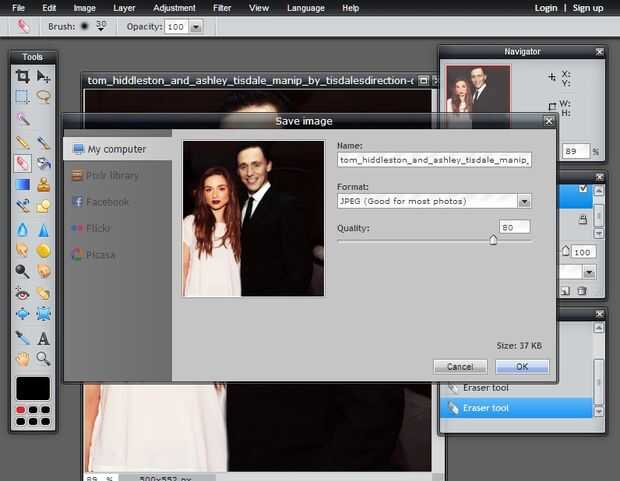
Task: Select the Sharpen tool
Action: tap(43, 229)
